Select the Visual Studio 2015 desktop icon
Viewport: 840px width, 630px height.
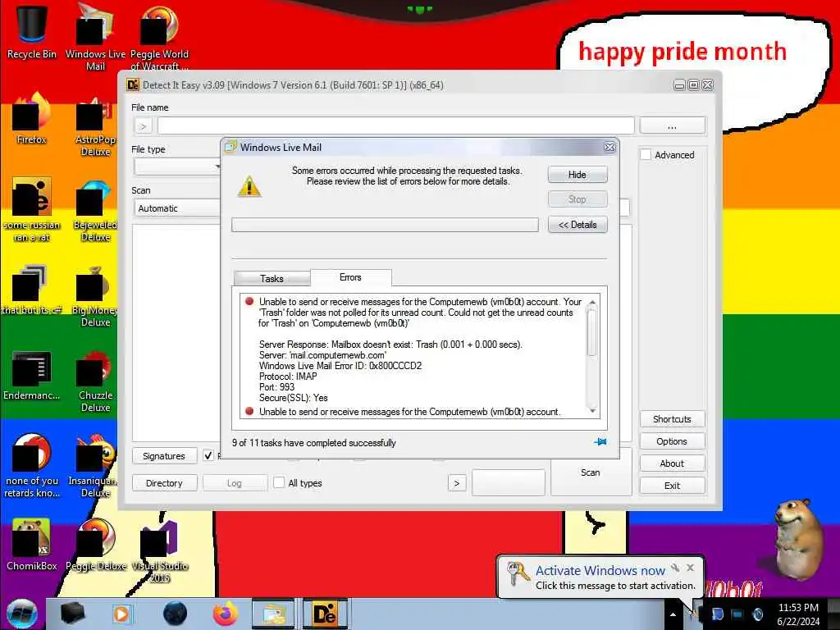(x=159, y=550)
